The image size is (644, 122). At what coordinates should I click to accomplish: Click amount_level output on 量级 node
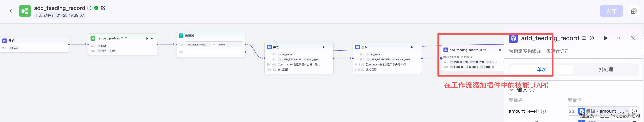[401, 59]
